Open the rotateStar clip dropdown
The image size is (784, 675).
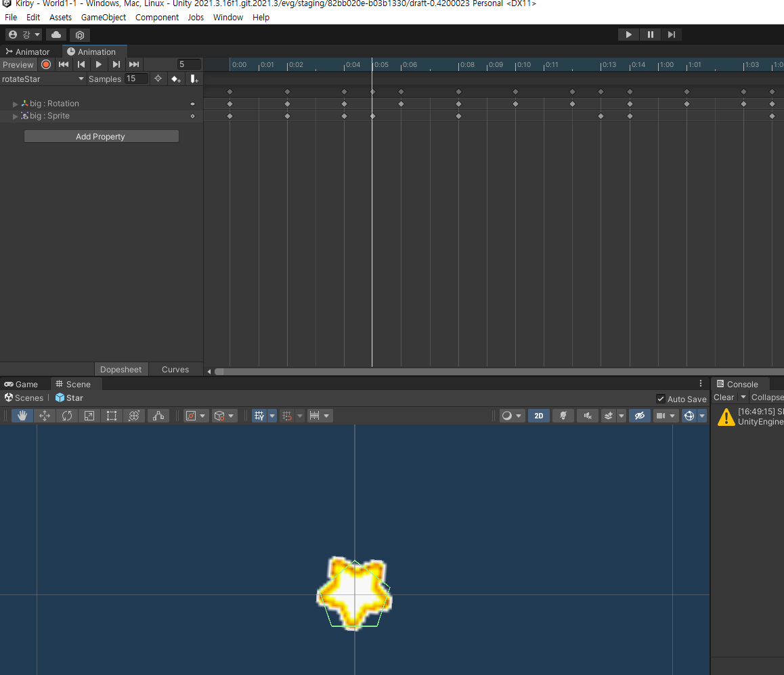click(43, 79)
